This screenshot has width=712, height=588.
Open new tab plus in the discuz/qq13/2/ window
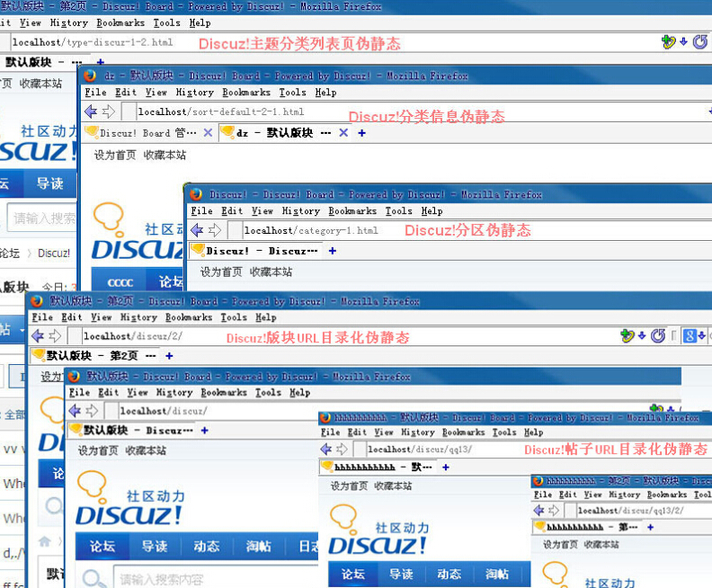(x=650, y=527)
